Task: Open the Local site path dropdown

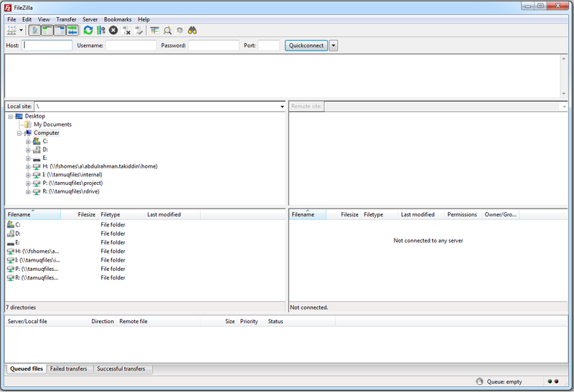Action: [x=282, y=106]
